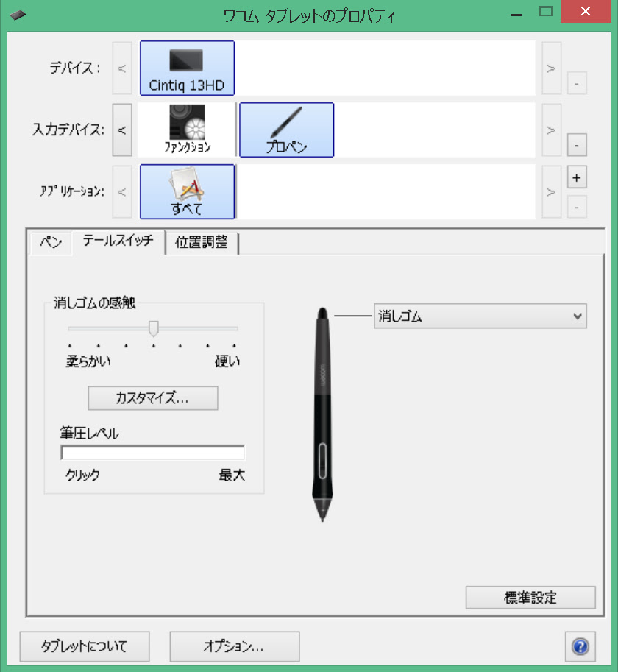Viewport: 618px width, 672px height.
Task: Click the tablet icon in title bar
Action: 18,16
